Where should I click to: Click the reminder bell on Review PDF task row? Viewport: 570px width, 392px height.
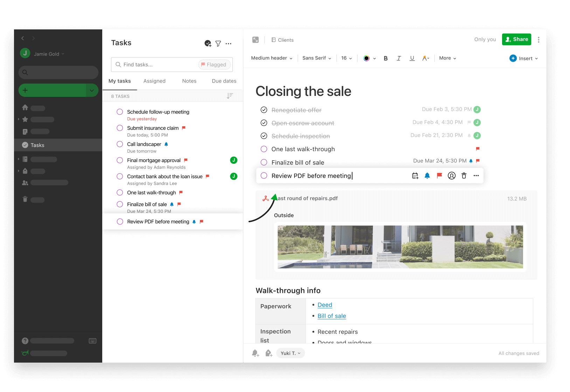[427, 176]
